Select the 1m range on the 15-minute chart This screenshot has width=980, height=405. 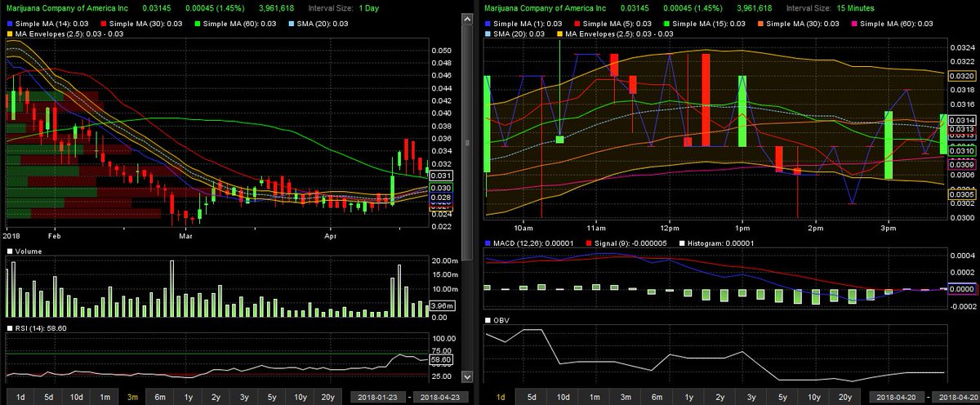point(595,397)
